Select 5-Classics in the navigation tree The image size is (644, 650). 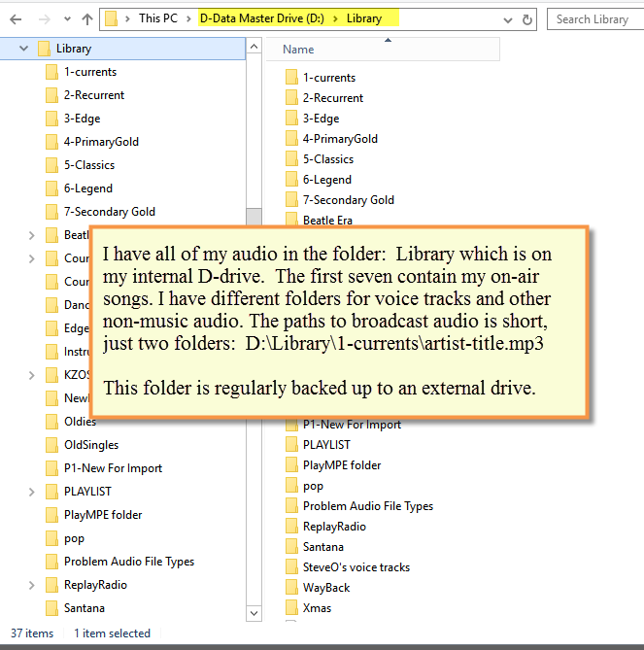89,165
